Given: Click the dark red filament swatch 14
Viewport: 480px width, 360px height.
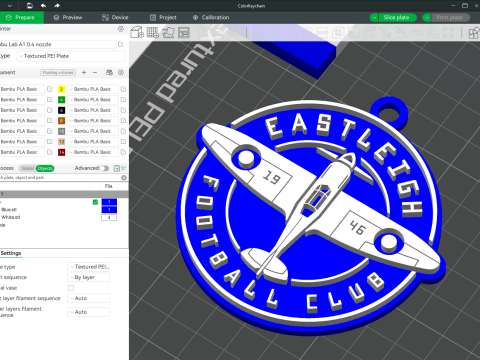Looking at the screenshot, I should (61, 152).
